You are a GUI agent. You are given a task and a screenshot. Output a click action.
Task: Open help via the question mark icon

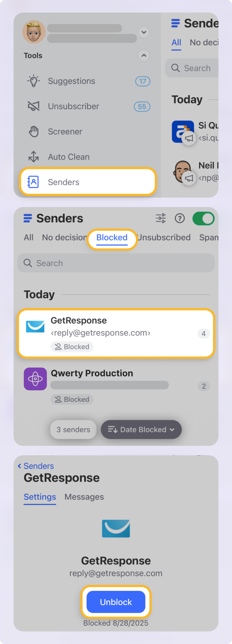(x=180, y=218)
